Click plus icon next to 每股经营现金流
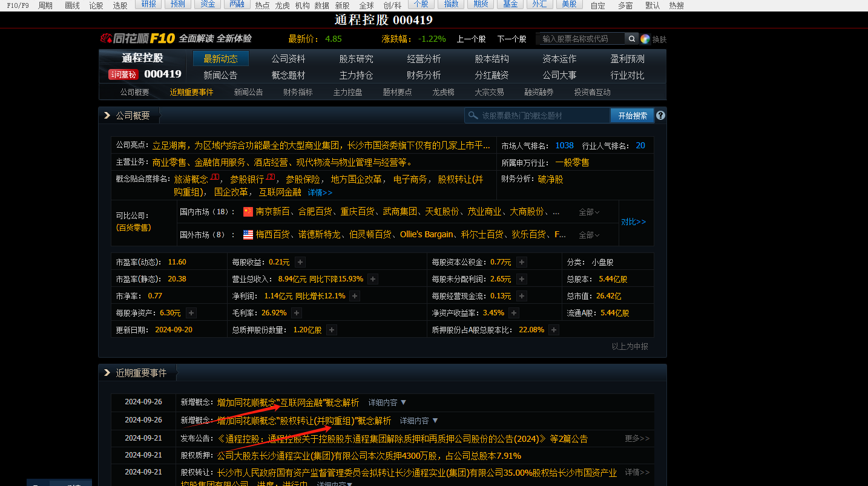The image size is (868, 486). (x=522, y=296)
